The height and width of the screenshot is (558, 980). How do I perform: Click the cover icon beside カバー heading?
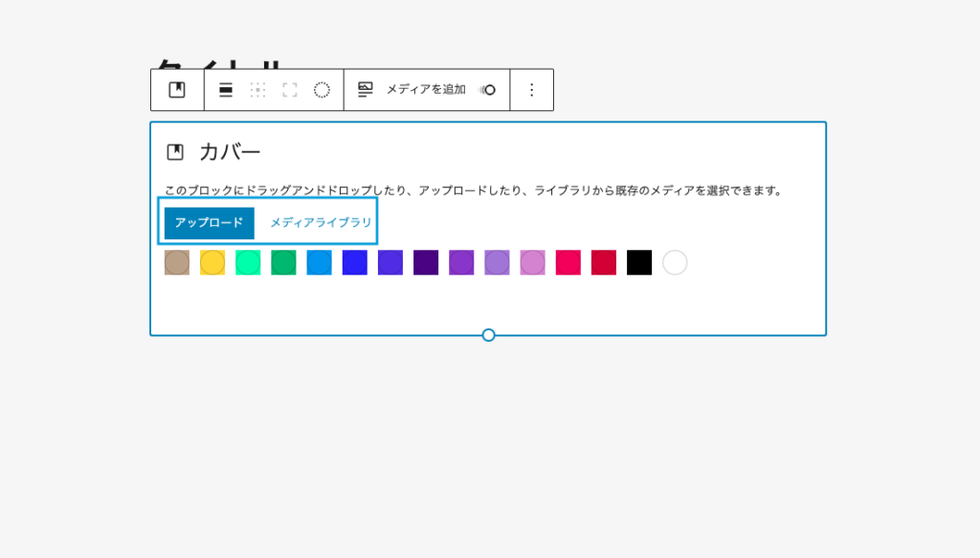click(175, 152)
